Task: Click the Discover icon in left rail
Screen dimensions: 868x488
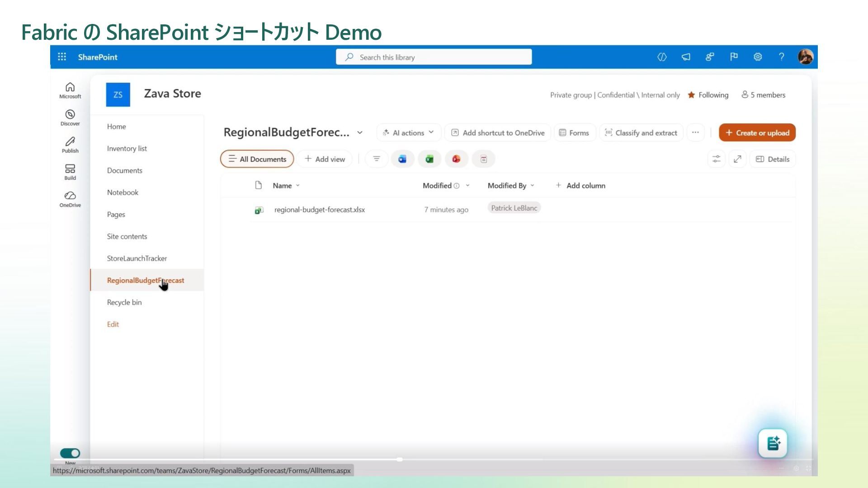Action: tap(70, 117)
